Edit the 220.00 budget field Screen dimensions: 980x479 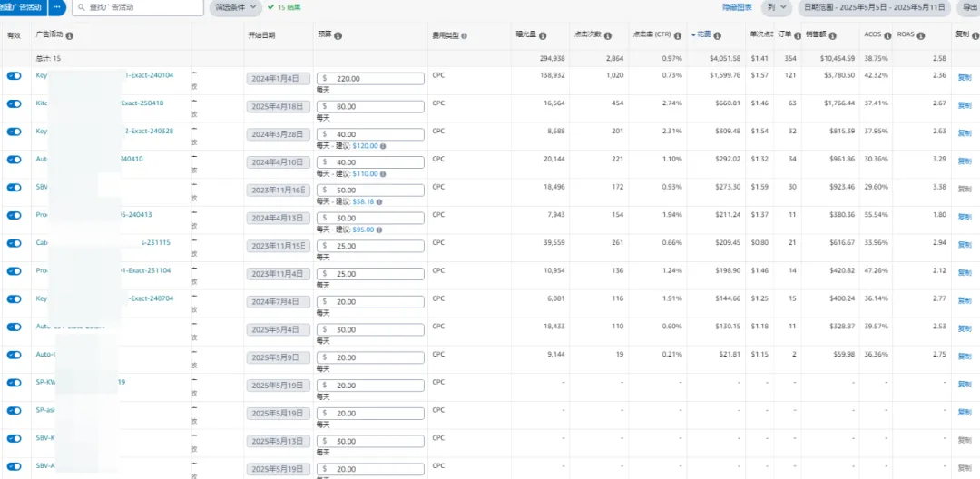(x=370, y=79)
